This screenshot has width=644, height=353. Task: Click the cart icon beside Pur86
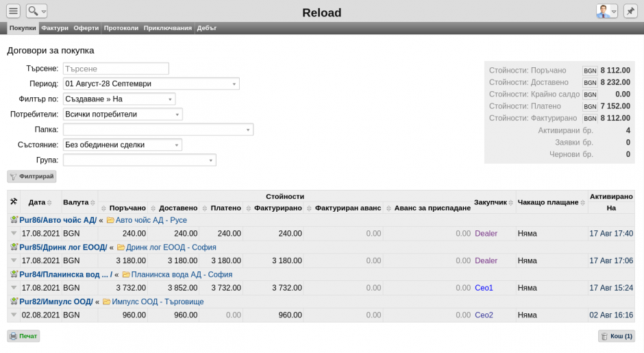point(14,220)
